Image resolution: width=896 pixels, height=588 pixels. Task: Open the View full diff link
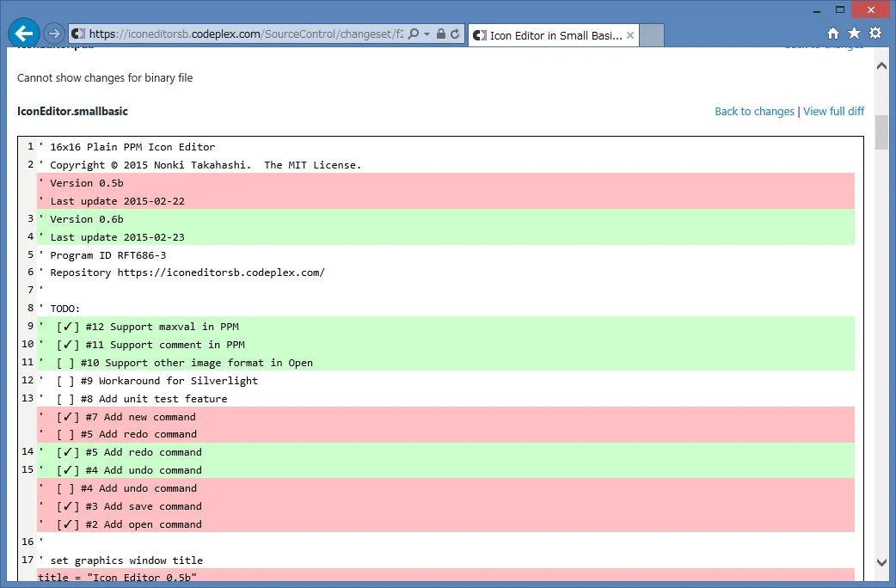[x=834, y=112]
